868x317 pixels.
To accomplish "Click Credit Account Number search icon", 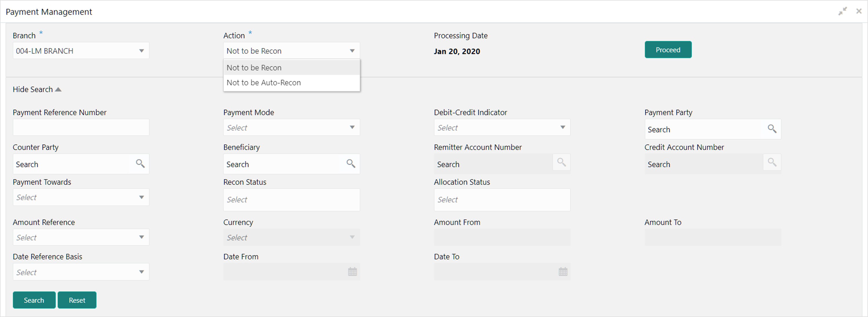I will (x=772, y=162).
